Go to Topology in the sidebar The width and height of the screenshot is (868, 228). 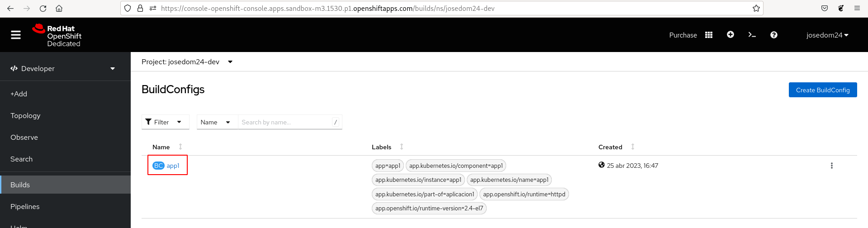coord(25,116)
